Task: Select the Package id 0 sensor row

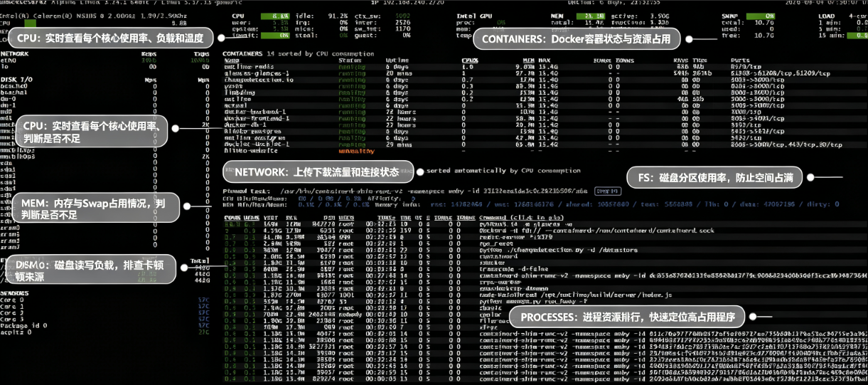Action: tap(105, 325)
